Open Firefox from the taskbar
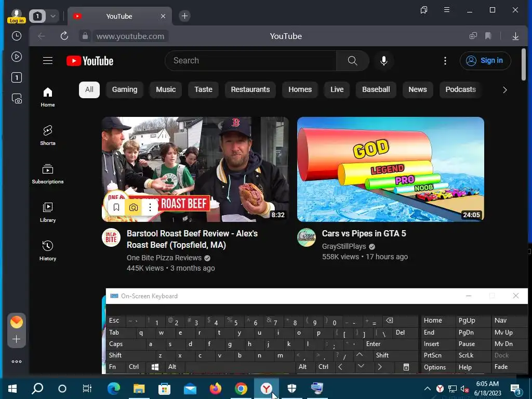Screen dimensions: 532x399 click(x=215, y=389)
